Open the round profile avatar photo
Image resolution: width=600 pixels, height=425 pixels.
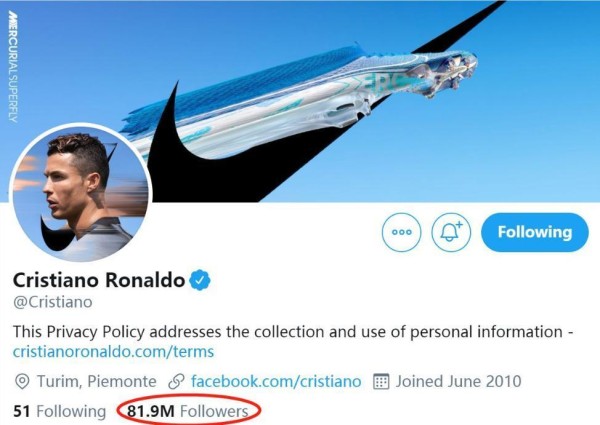click(81, 194)
